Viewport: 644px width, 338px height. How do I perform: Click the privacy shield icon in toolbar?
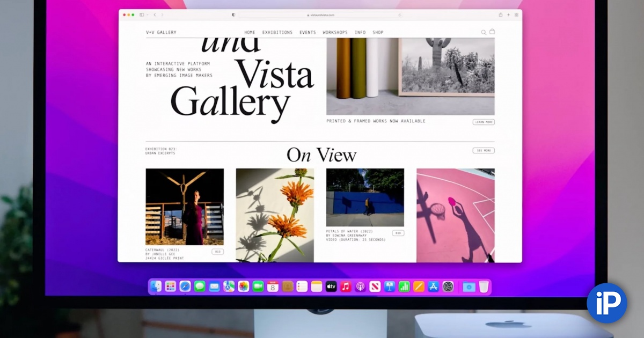[233, 15]
